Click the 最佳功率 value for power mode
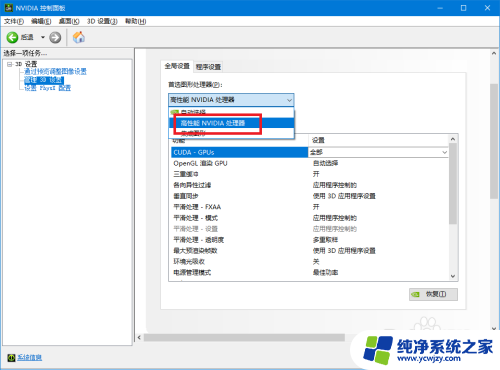500x370 pixels. [x=325, y=273]
